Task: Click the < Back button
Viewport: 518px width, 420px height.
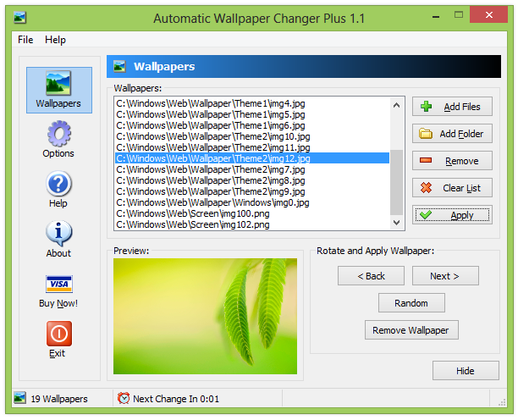Action: (x=371, y=275)
